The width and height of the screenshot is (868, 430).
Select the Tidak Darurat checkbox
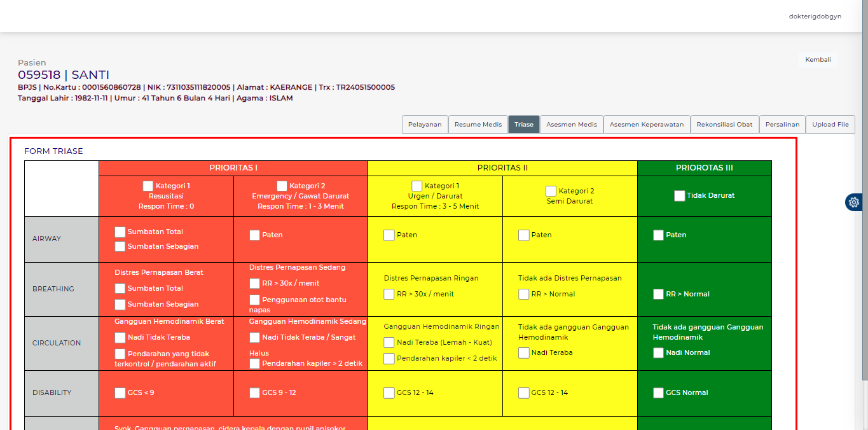pos(679,196)
